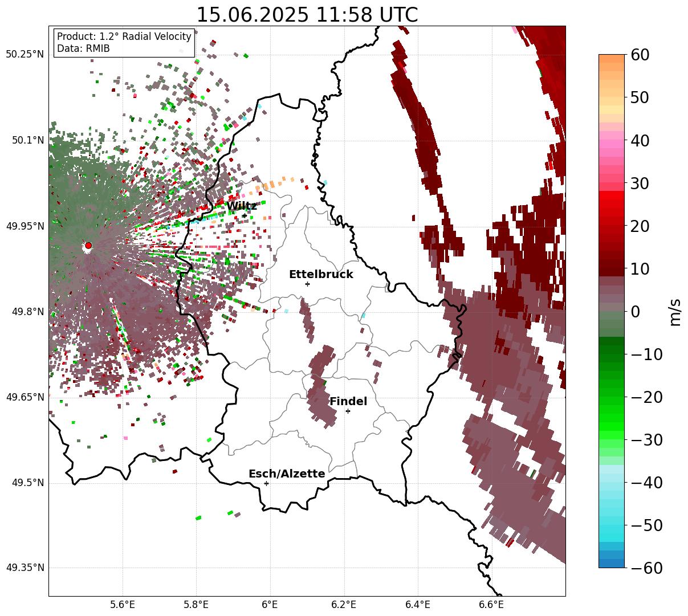Click the colorbar tick label −40
The height and width of the screenshot is (616, 688).
[x=647, y=482]
